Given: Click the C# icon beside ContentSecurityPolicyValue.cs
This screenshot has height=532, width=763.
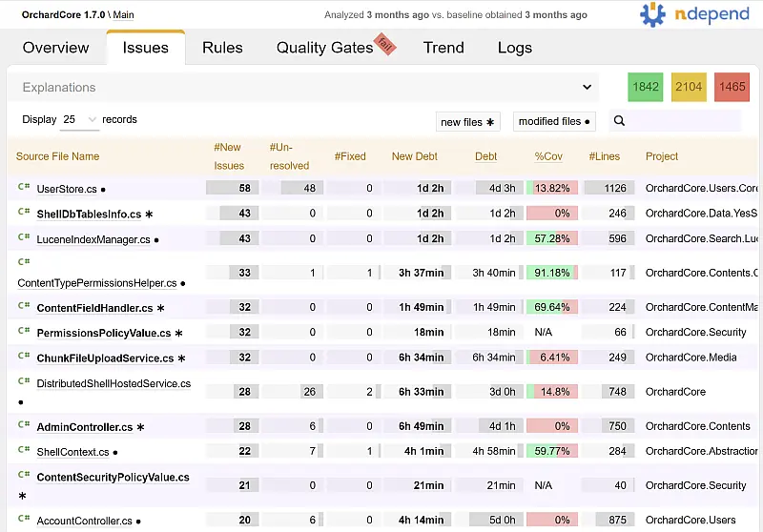Looking at the screenshot, I should click(x=24, y=475).
